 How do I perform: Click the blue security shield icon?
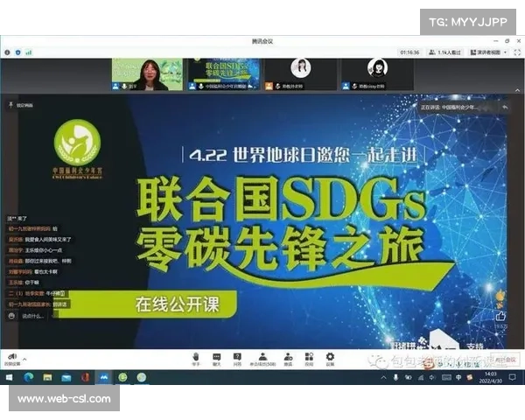click(18, 52)
